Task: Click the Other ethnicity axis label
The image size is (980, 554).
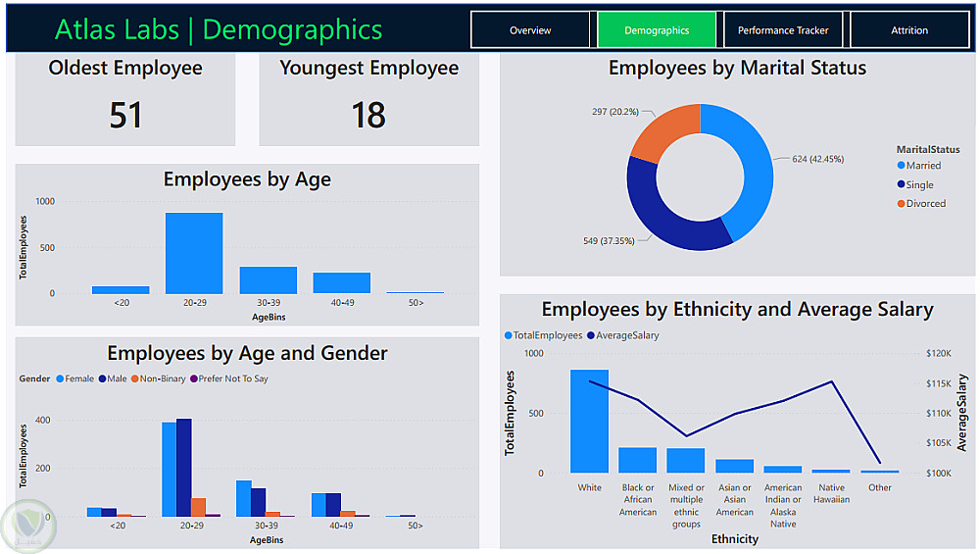Action: (x=879, y=487)
